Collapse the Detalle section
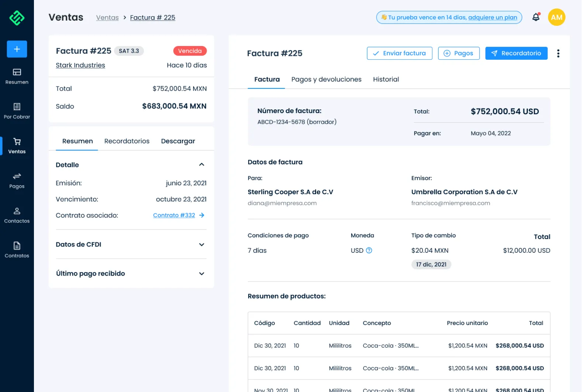 tap(202, 165)
